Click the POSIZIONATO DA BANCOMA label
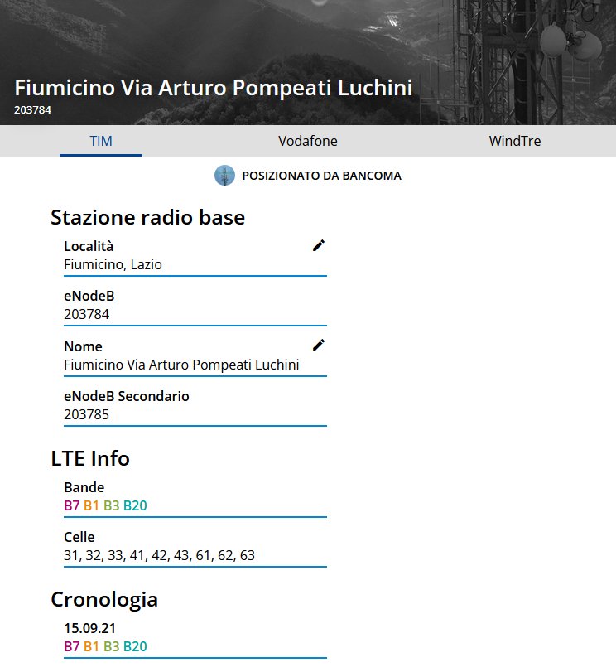 point(322,176)
